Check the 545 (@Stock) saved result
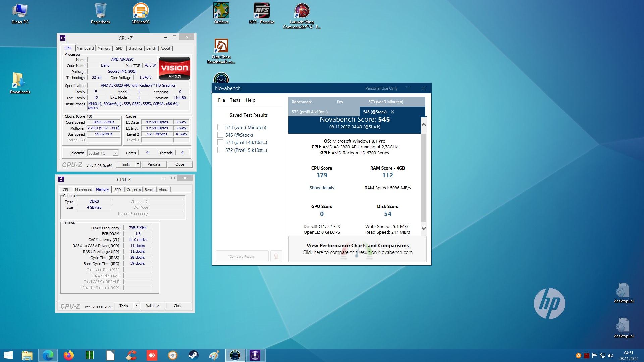 (x=220, y=135)
